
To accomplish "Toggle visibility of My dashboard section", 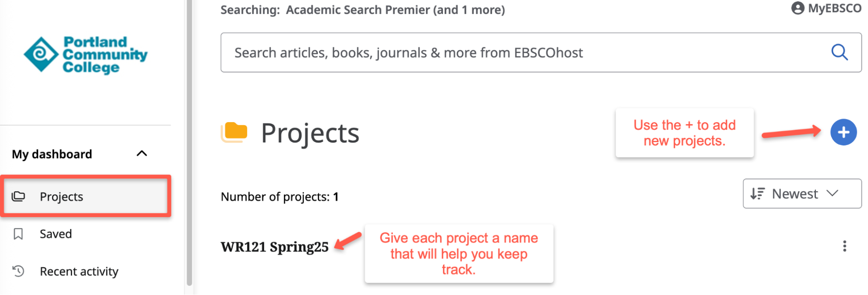I will (141, 154).
